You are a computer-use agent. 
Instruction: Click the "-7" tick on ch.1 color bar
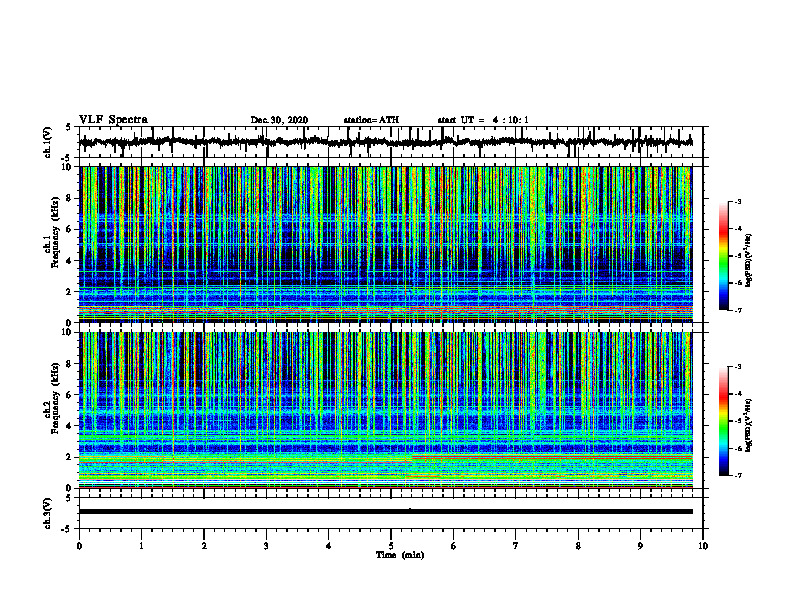coord(737,310)
